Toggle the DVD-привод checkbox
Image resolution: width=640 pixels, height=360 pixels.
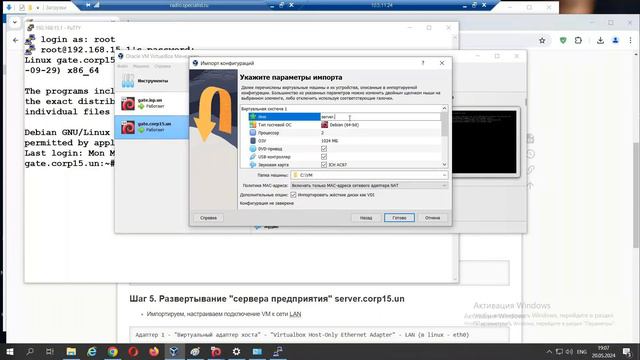tap(324, 149)
